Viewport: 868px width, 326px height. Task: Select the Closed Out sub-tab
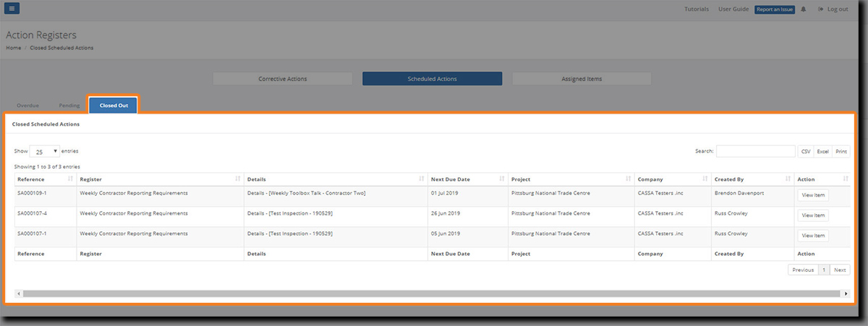114,106
